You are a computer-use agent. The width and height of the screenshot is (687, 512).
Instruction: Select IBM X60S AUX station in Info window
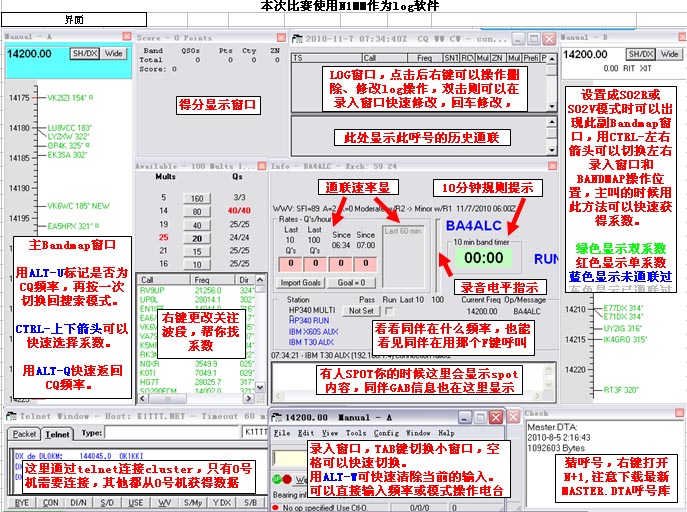[x=313, y=332]
